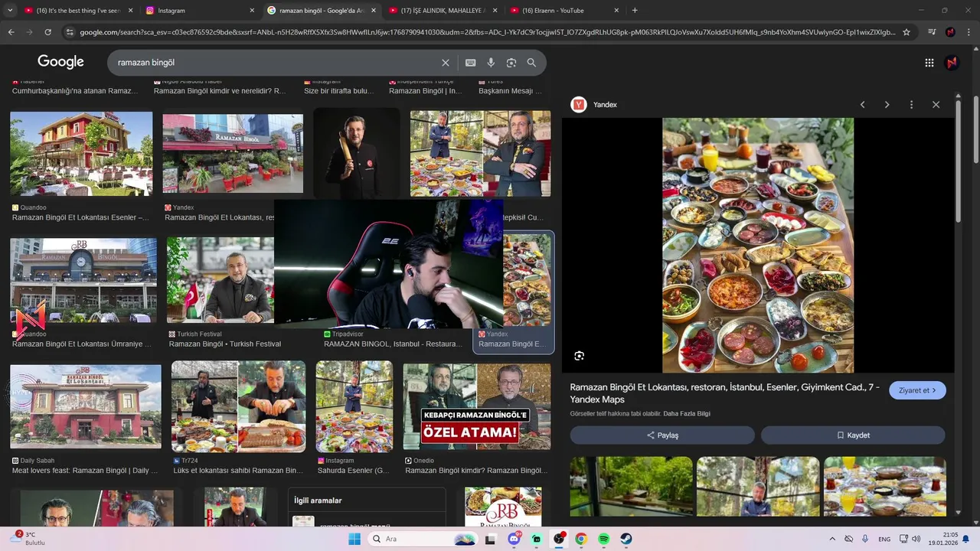The height and width of the screenshot is (551, 980).
Task: Open more options in image preview panel
Action: 911,105
